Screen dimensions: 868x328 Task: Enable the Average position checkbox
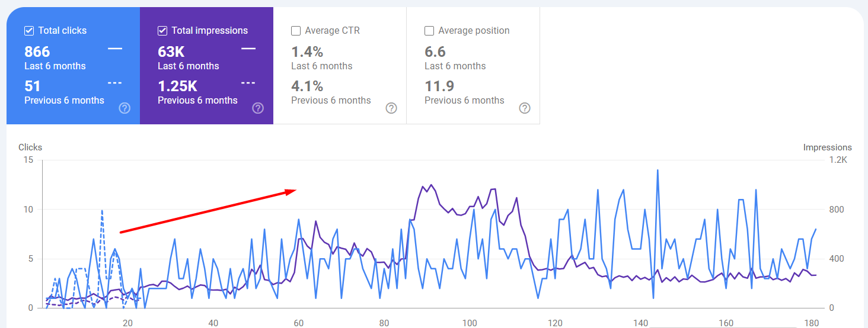click(x=429, y=31)
